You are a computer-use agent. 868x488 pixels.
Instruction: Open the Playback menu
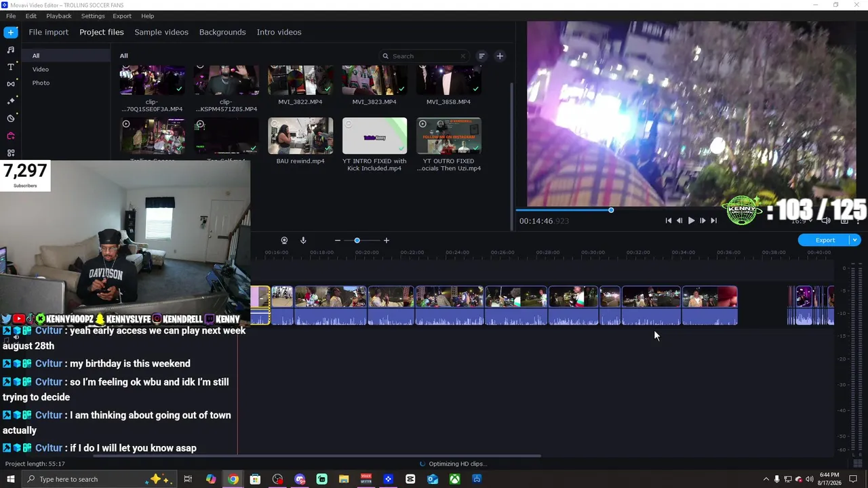[59, 16]
